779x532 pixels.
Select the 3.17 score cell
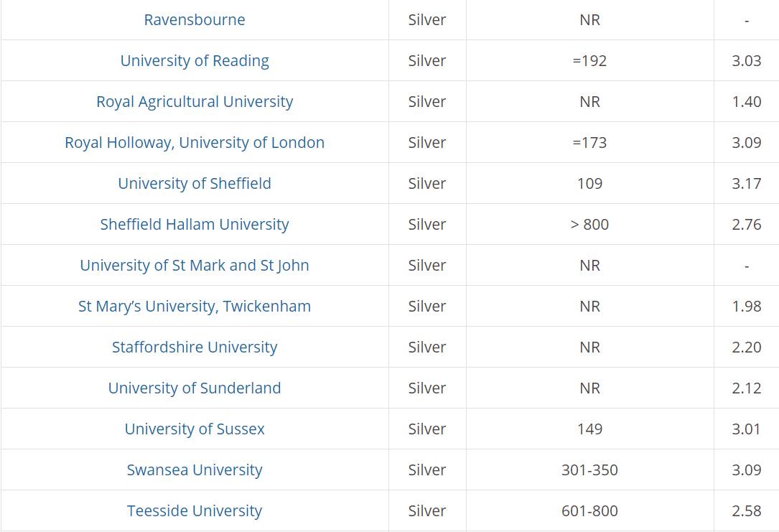click(746, 183)
